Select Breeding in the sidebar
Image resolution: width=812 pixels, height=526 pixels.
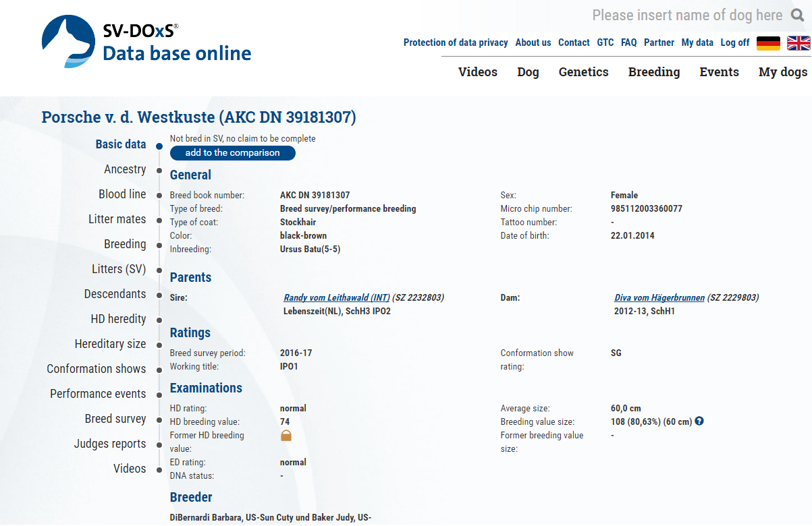[x=125, y=244]
